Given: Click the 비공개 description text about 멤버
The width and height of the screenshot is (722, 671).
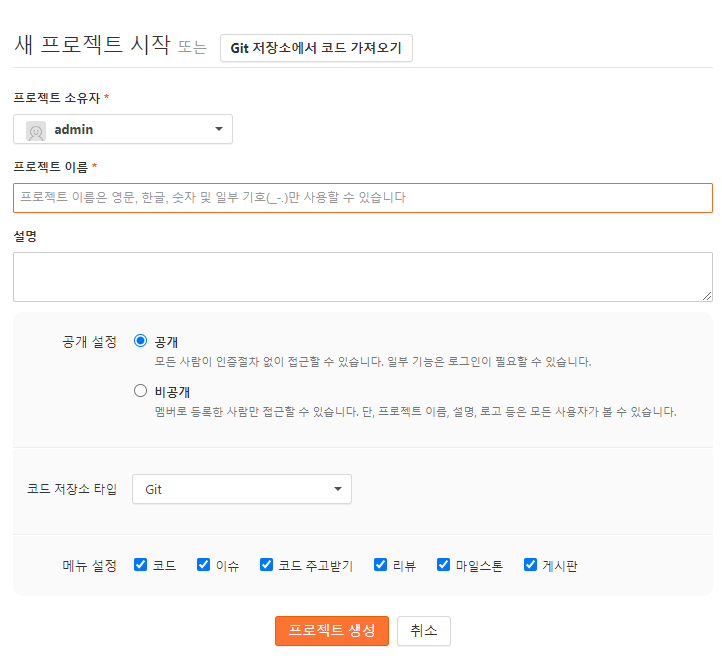Looking at the screenshot, I should click(x=415, y=412).
